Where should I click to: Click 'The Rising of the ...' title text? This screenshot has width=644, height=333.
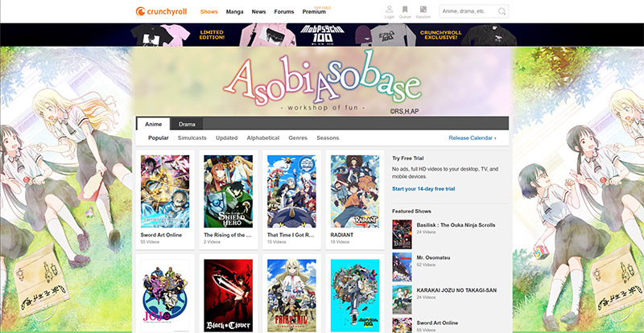coord(228,235)
